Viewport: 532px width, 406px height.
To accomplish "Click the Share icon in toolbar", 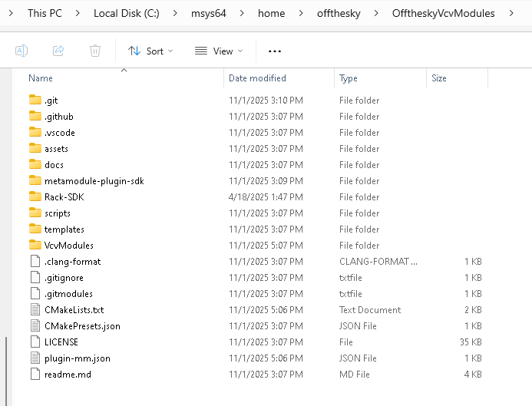I will (58, 51).
